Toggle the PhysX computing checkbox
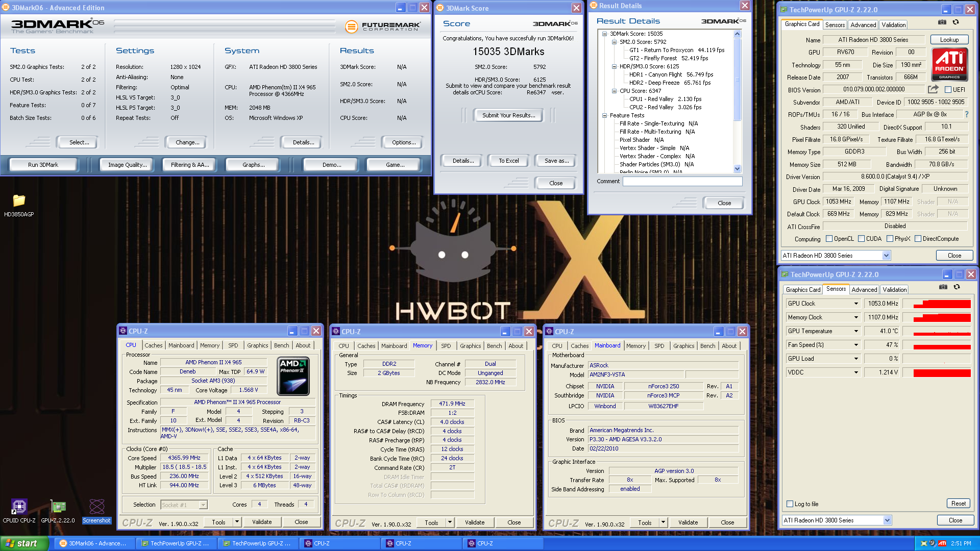980x551 pixels. pyautogui.click(x=890, y=239)
